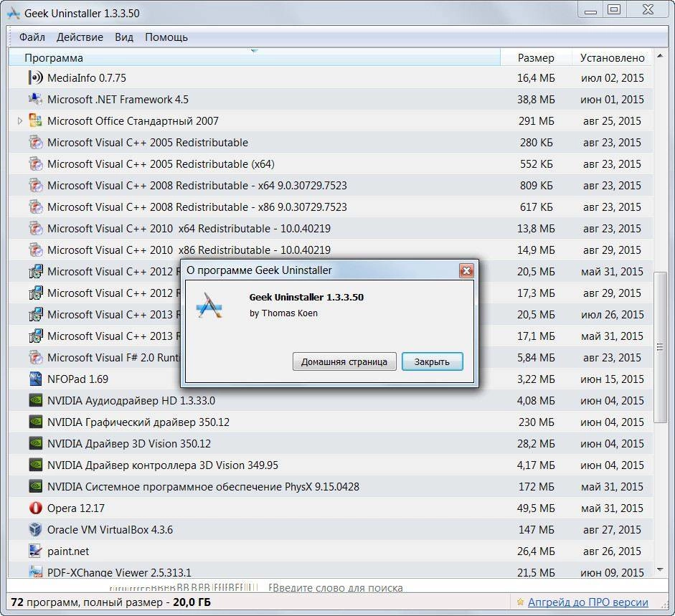
Task: Select Microsoft .NET Framework 4.5 row
Action: pos(331,100)
